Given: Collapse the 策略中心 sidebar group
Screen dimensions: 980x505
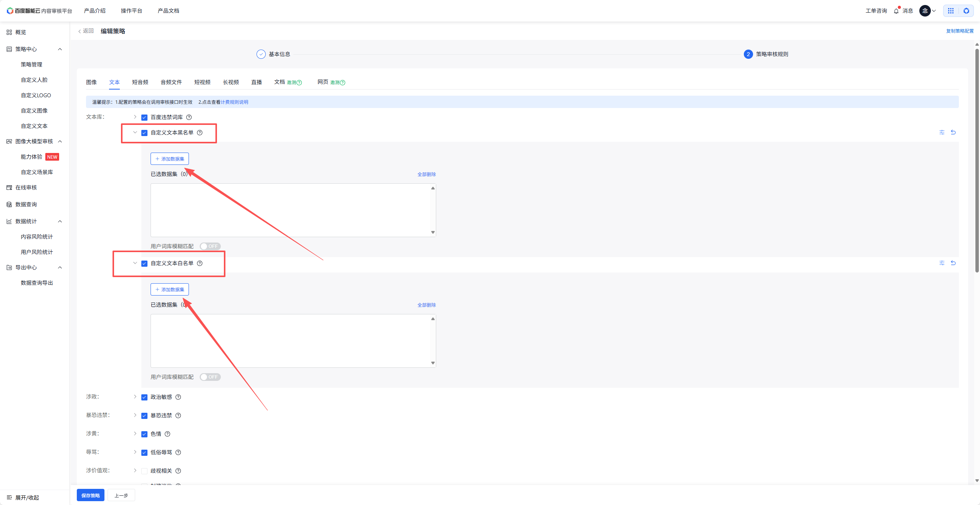Looking at the screenshot, I should click(x=60, y=49).
